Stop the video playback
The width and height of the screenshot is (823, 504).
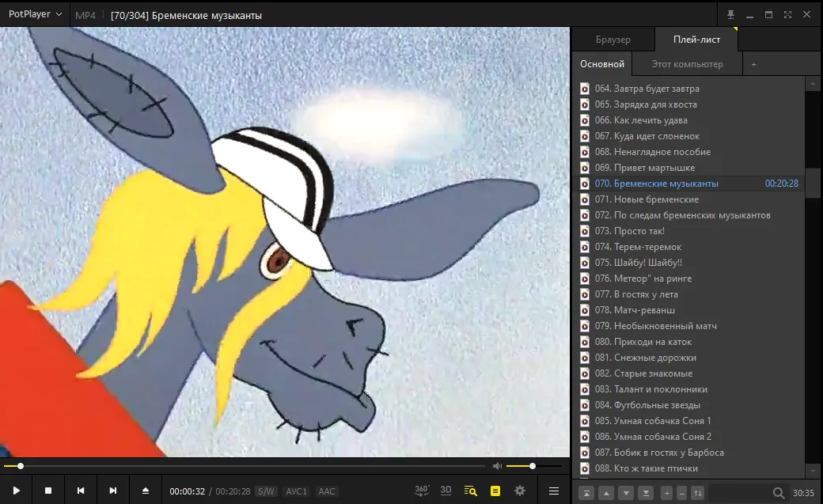pyautogui.click(x=48, y=491)
